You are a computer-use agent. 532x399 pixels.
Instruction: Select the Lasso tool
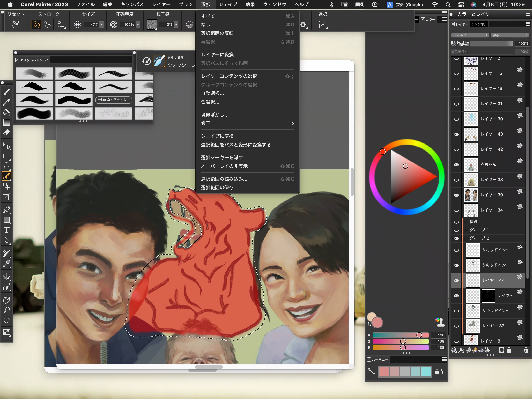tap(6, 166)
